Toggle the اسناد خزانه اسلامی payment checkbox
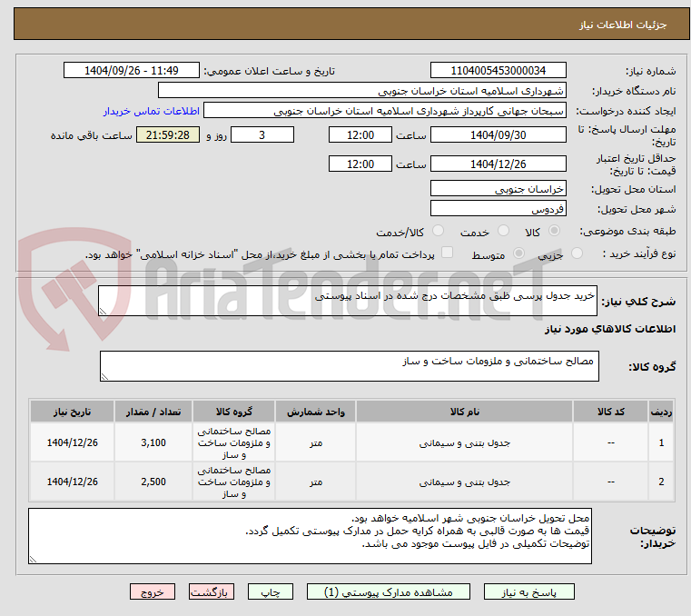 (448, 253)
